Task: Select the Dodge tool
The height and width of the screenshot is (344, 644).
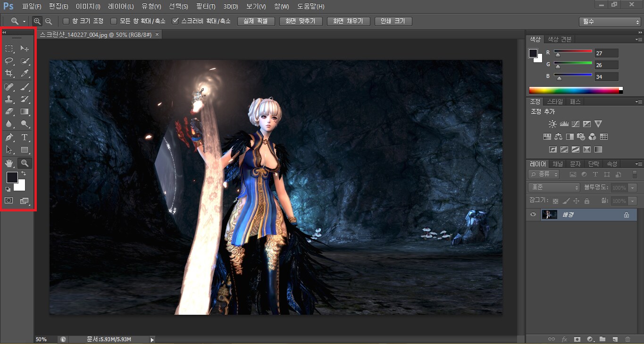Action: pos(25,124)
